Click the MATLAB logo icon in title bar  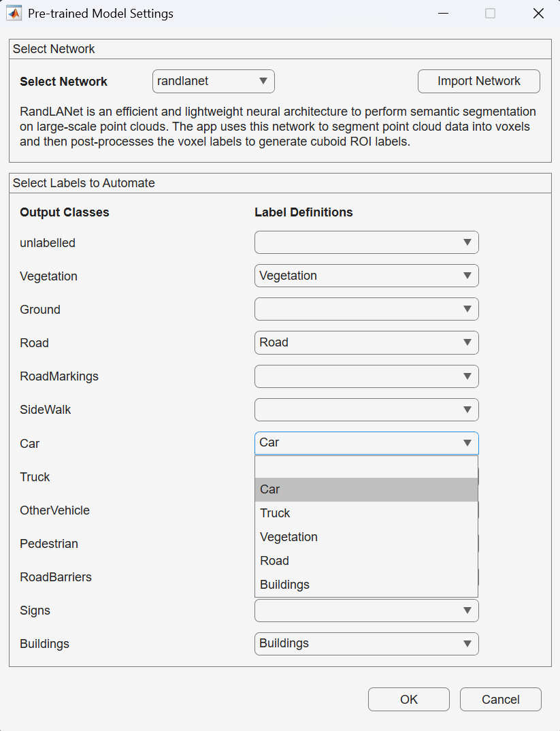click(x=14, y=14)
